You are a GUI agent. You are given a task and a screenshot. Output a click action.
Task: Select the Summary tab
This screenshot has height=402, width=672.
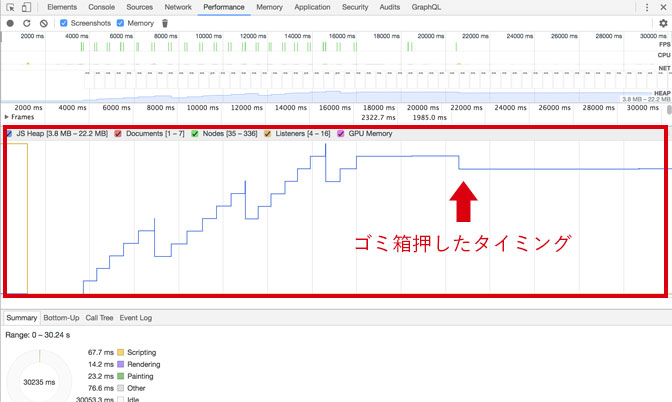click(21, 318)
